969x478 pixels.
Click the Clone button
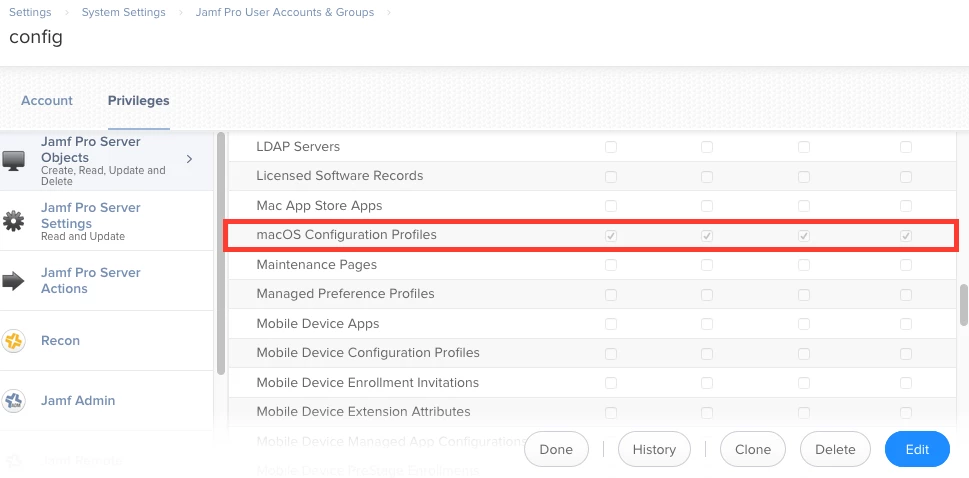753,450
